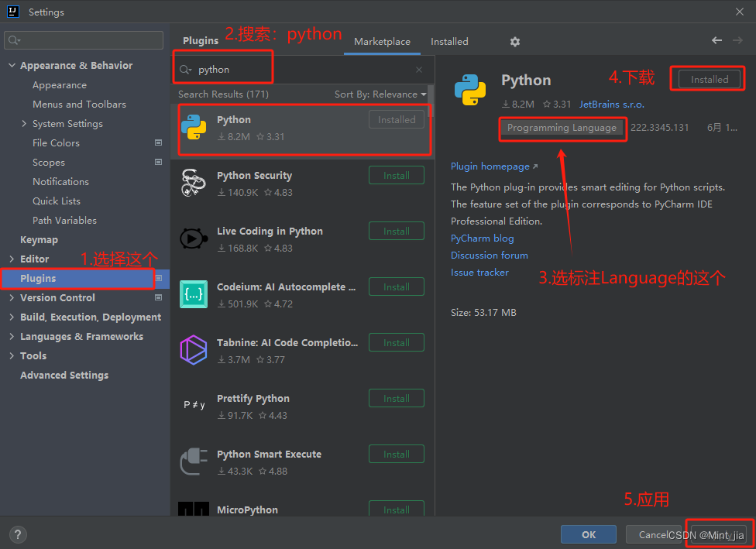
Task: Expand the Version Control node
Action: [12, 297]
